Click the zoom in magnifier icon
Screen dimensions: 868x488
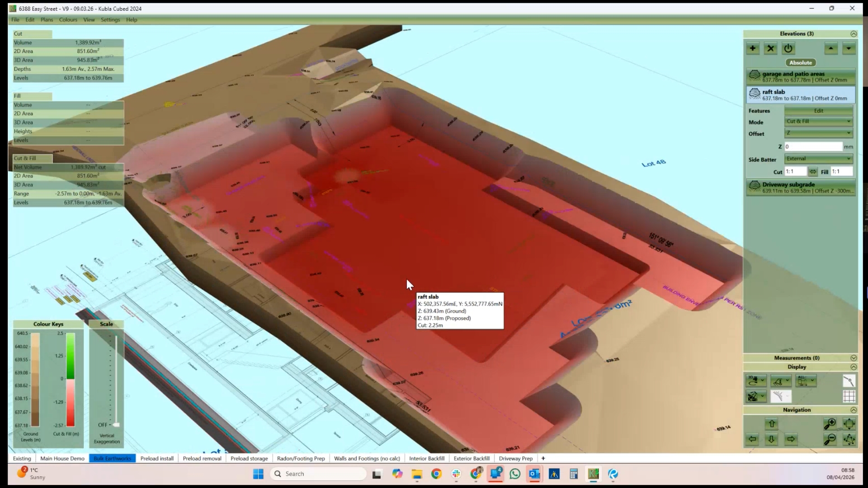tap(830, 424)
